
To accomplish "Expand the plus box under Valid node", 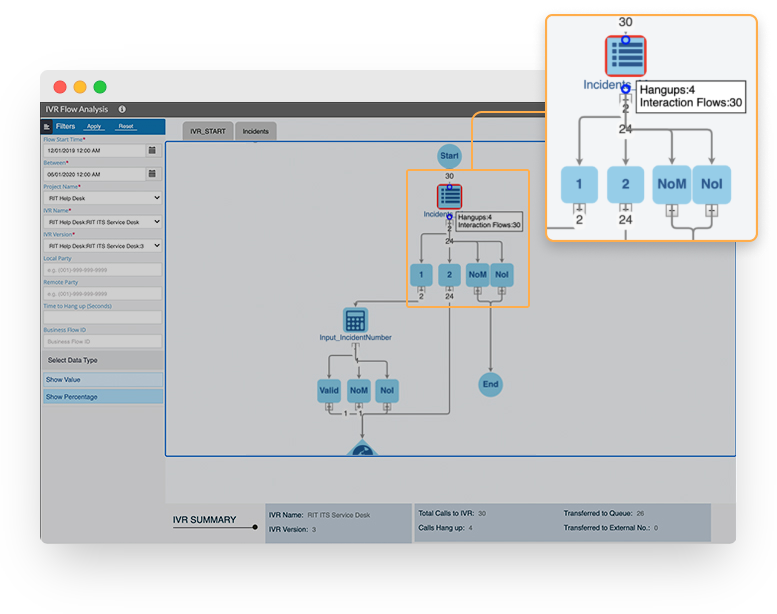I will (329, 406).
